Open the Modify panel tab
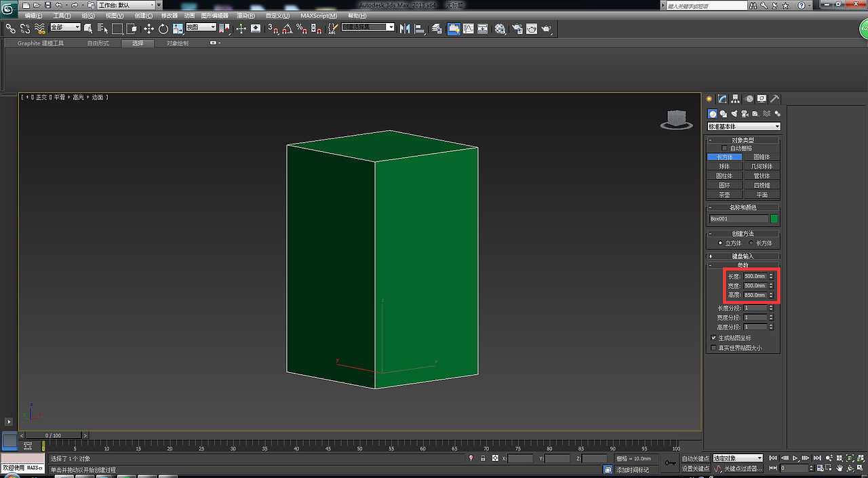Screen dimensions: 868x478 723,99
